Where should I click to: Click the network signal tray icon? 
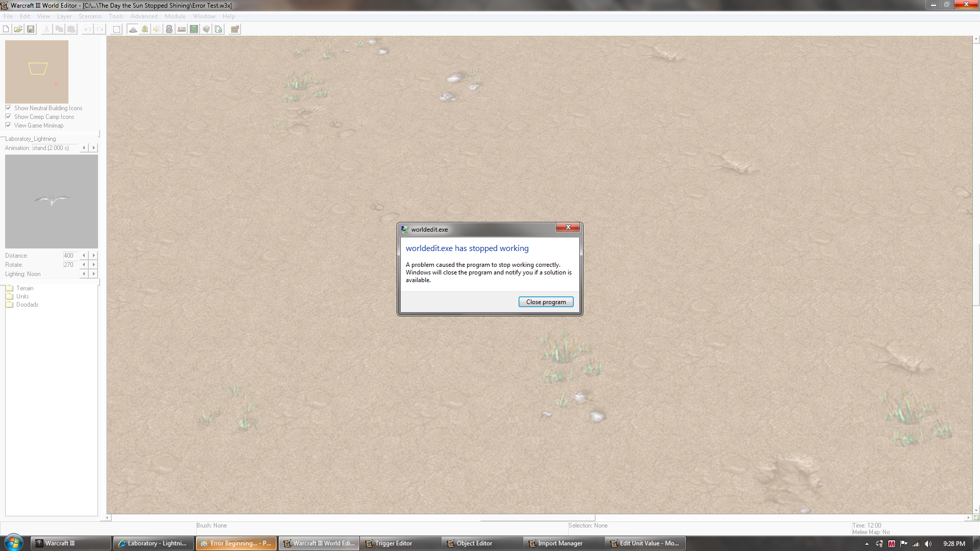916,544
